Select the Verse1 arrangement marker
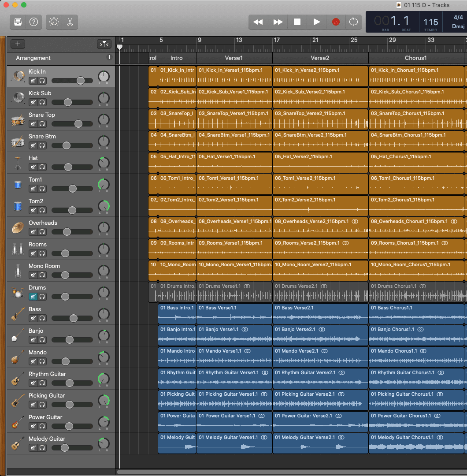This screenshot has width=467, height=476. [x=234, y=58]
